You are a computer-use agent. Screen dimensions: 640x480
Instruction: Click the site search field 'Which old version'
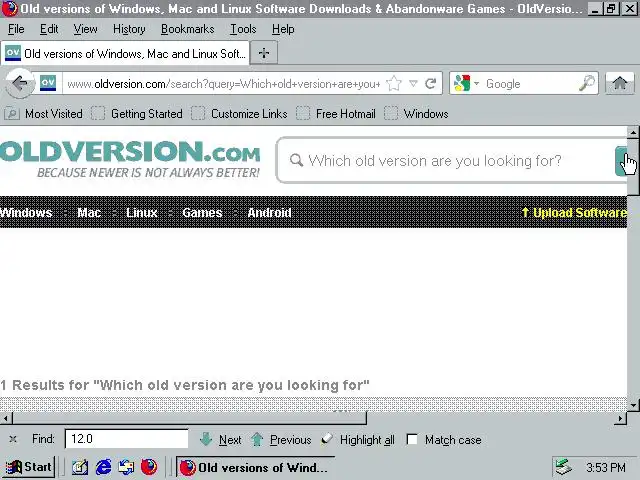[x=435, y=161]
